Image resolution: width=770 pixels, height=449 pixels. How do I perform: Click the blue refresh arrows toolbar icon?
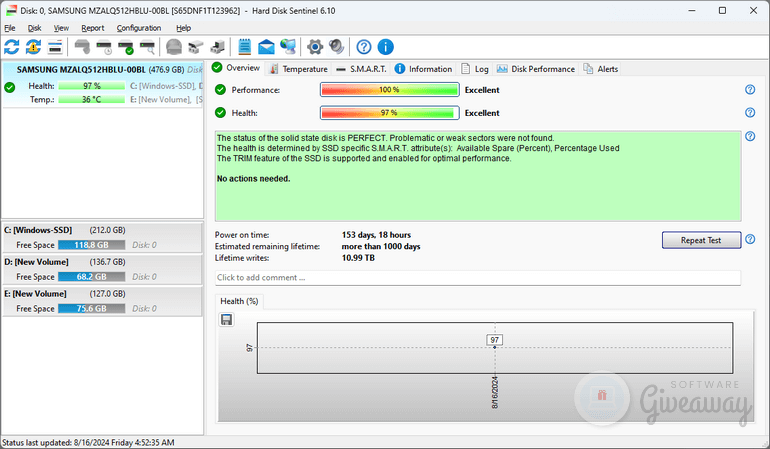tap(12, 47)
